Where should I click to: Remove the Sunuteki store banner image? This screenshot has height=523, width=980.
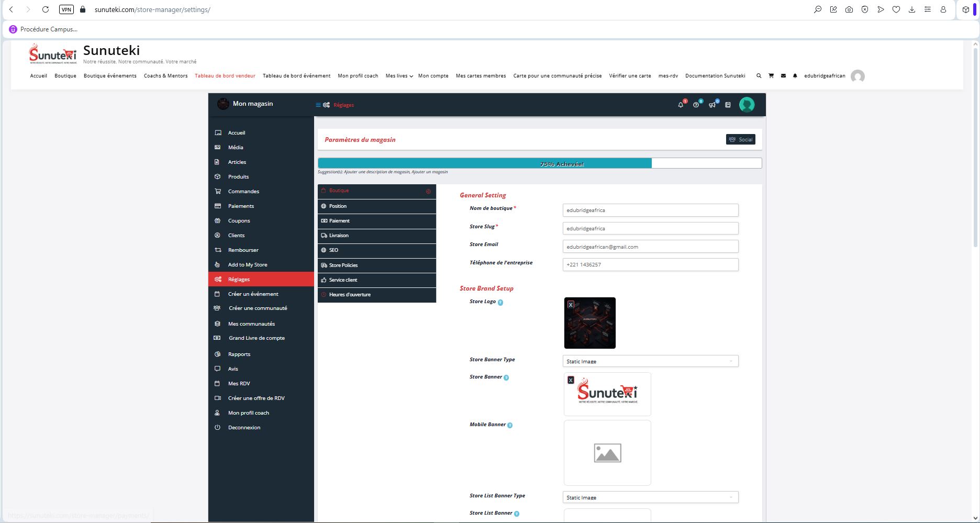(571, 380)
